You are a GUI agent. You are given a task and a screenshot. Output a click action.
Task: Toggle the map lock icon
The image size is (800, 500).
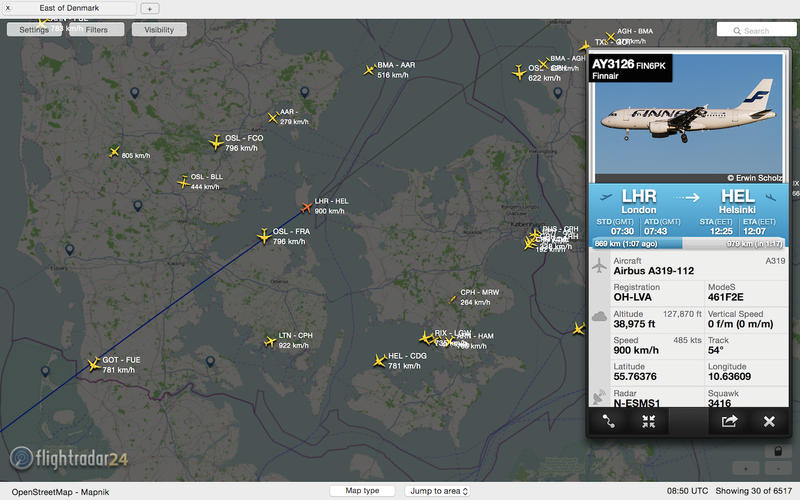tap(778, 451)
